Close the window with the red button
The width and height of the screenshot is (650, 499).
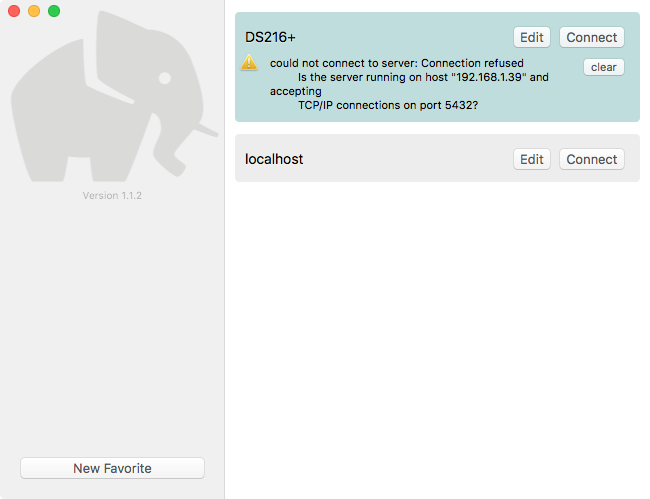point(14,11)
